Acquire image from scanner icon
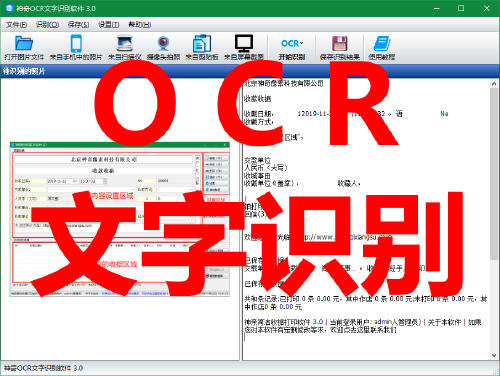Screen dimensions: 500x376 point(125,43)
